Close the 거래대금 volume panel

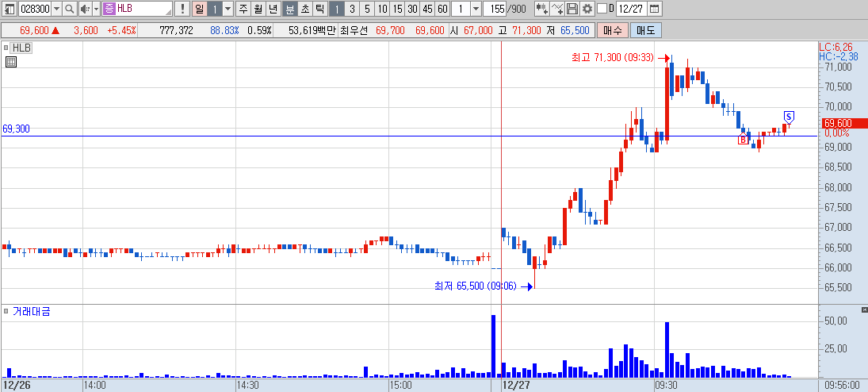point(865,309)
